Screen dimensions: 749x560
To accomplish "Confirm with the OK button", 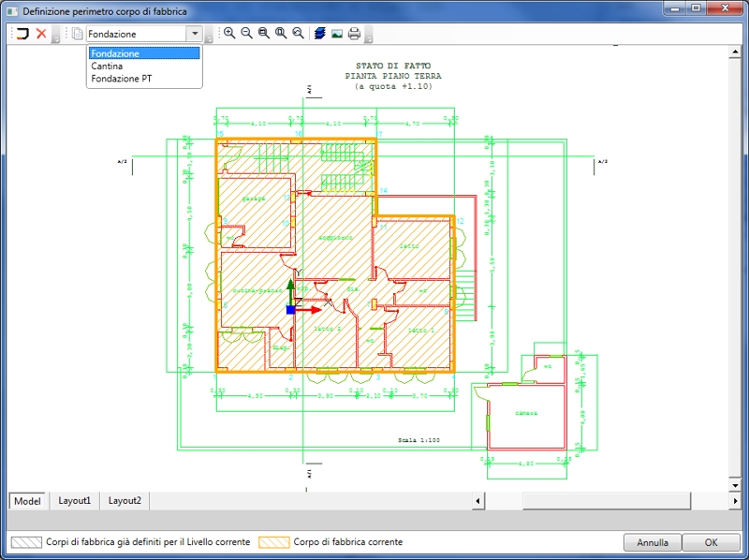I will pos(711,542).
